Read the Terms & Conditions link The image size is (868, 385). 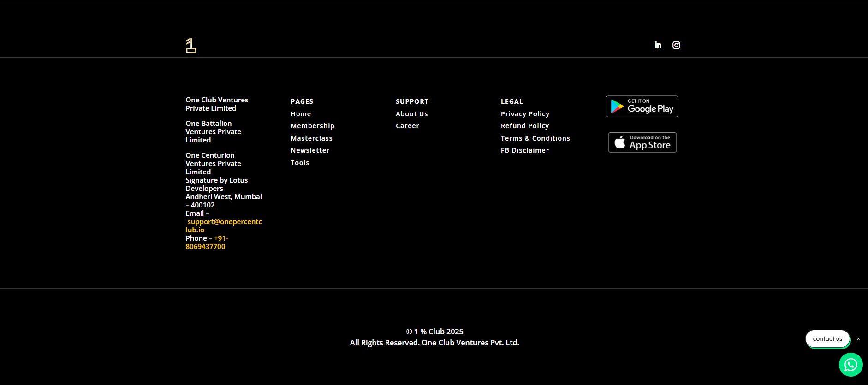pos(535,138)
